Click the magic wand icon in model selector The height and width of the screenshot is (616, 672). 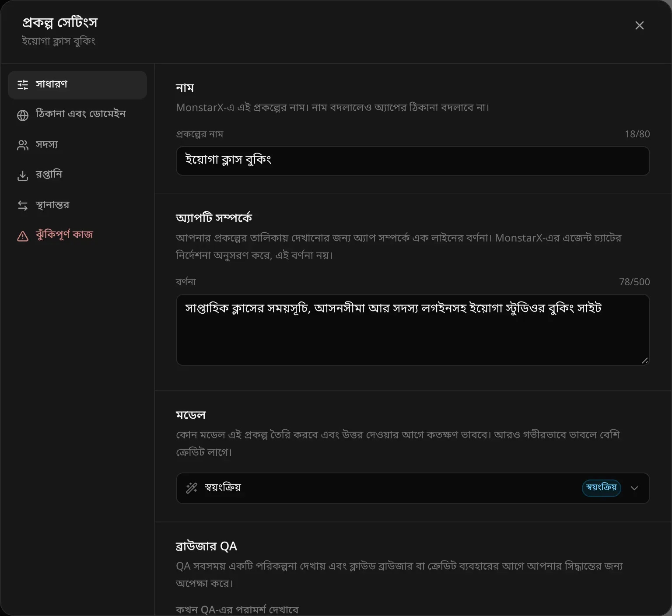click(x=192, y=488)
